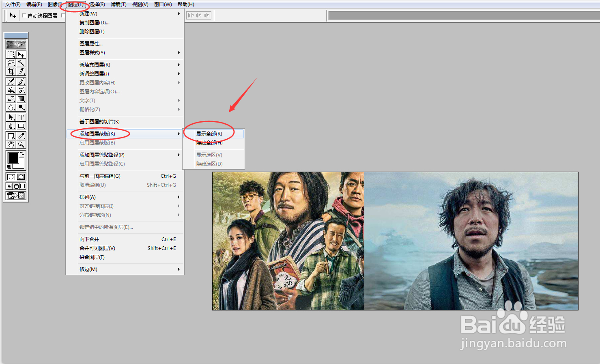Select the Eyedropper tool
This screenshot has height=364, width=600.
click(21, 136)
